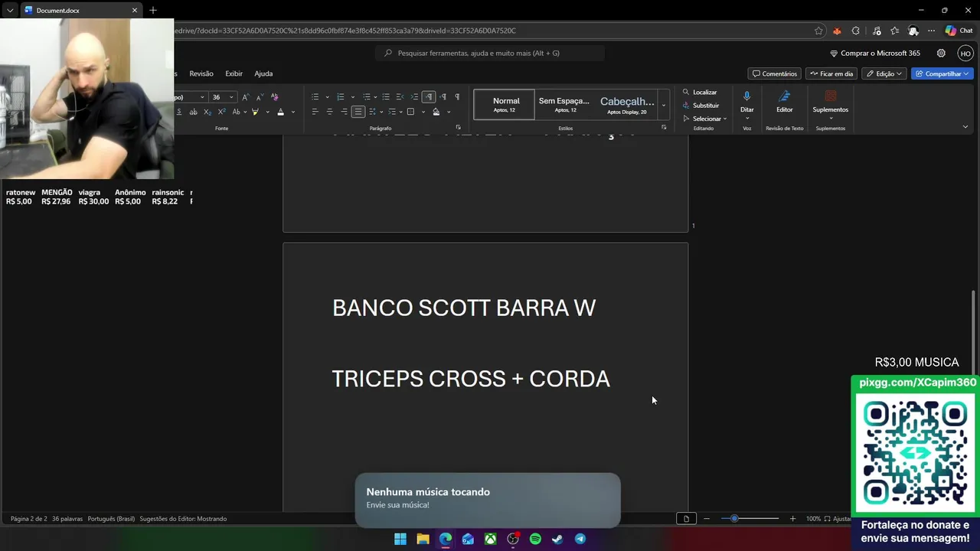The image size is (980, 551).
Task: Open the font color dropdown arrow
Action: [292, 112]
